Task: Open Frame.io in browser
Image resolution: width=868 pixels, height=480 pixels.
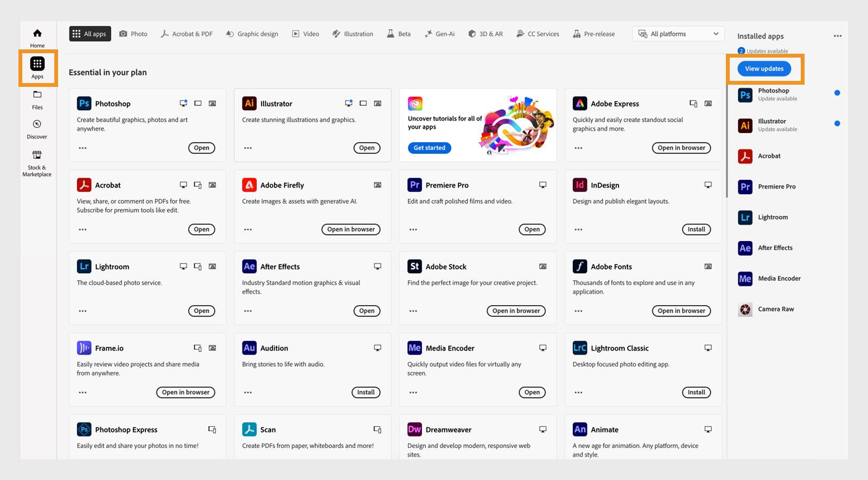Action: 186,392
